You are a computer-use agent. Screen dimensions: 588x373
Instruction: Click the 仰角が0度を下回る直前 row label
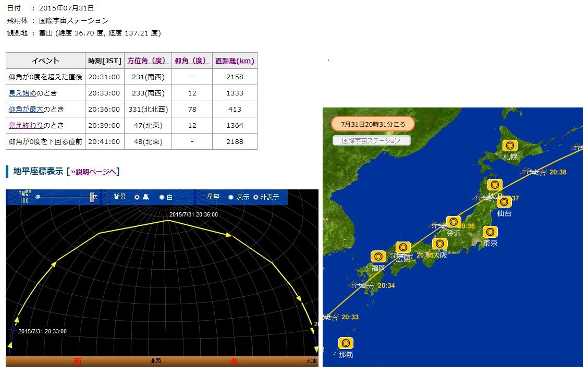click(45, 141)
